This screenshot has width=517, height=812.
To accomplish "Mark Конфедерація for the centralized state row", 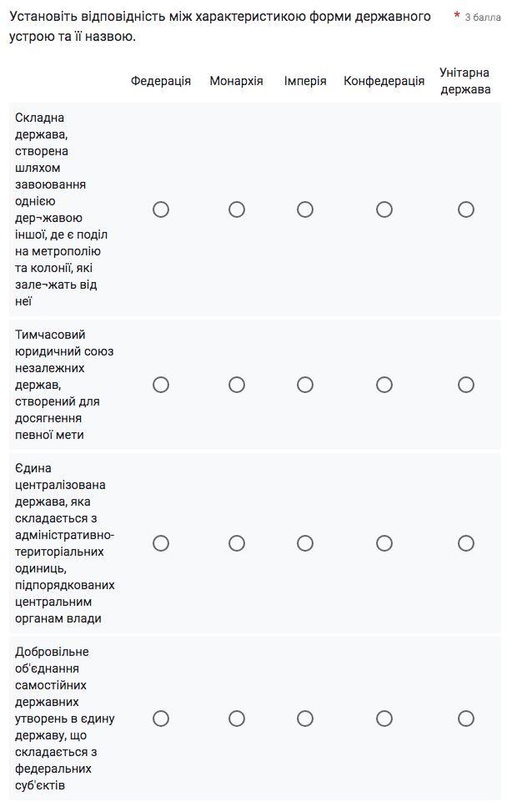I will (384, 543).
